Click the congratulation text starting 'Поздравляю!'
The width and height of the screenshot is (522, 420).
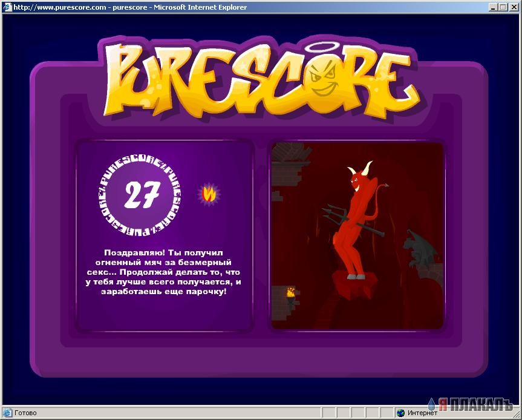tap(163, 272)
